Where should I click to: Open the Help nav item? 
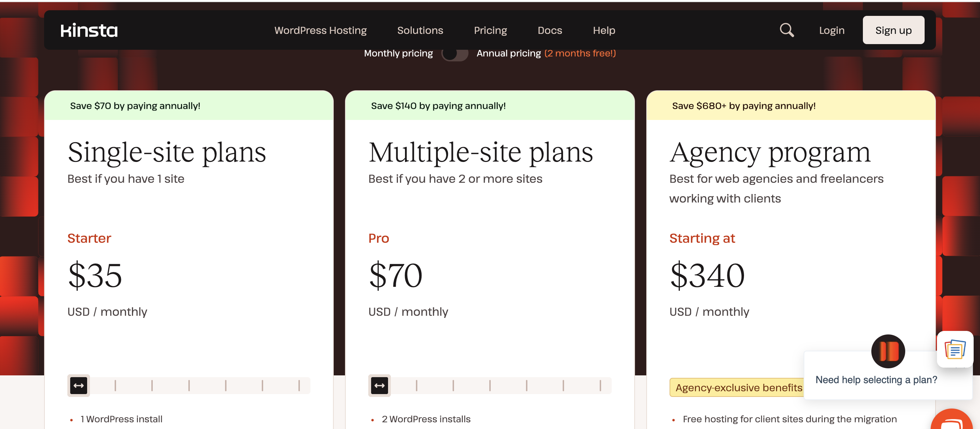pos(604,30)
